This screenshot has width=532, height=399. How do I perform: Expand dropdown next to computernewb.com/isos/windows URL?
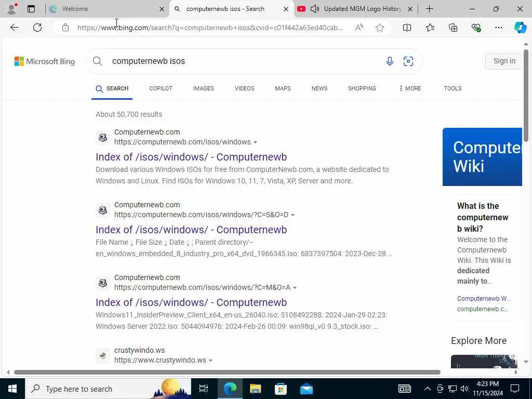(x=256, y=142)
